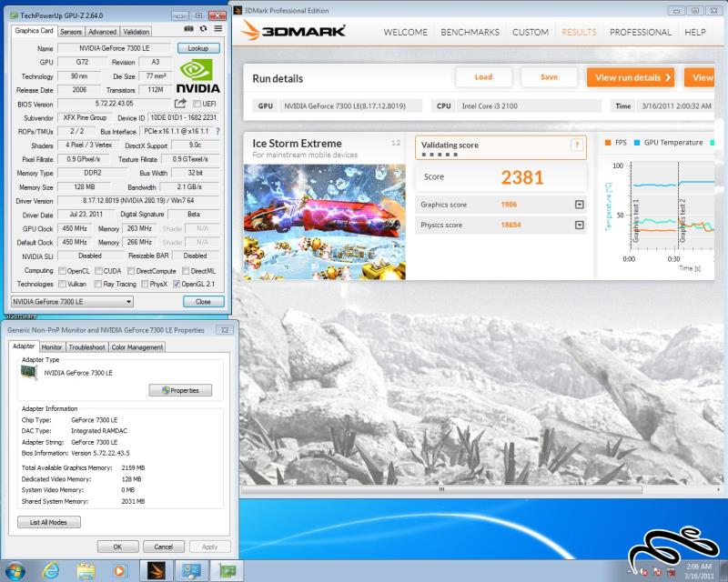Click the 3DMark horizontal scrollbar
The width and height of the screenshot is (728, 582).
441,489
